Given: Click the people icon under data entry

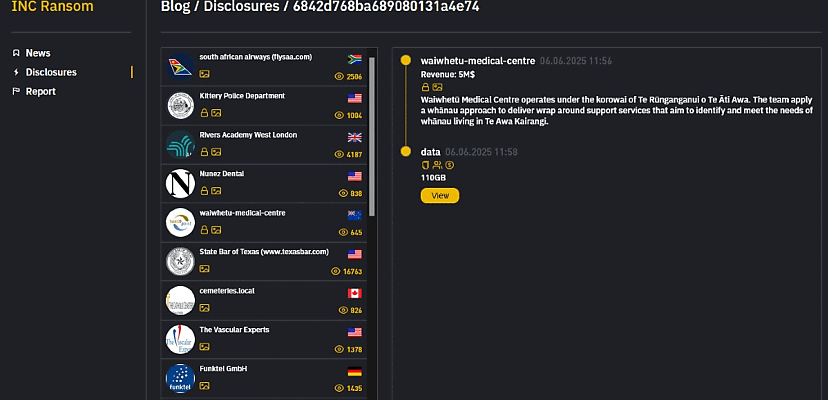Looking at the screenshot, I should tap(437, 165).
